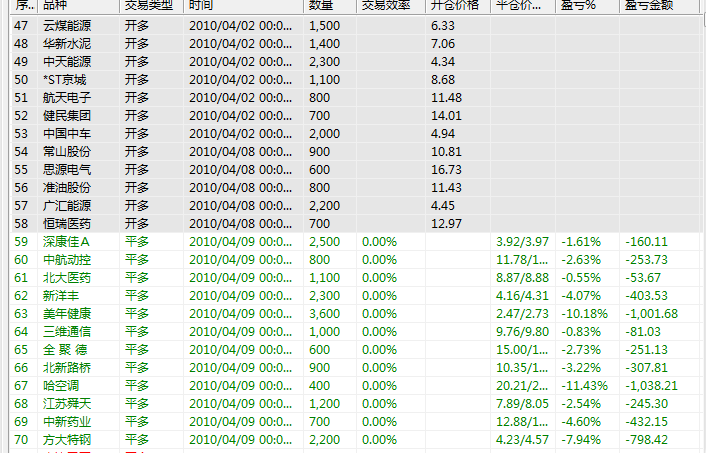Click the 深康佳A stock name
Image resolution: width=706 pixels, height=453 pixels.
pyautogui.click(x=66, y=242)
